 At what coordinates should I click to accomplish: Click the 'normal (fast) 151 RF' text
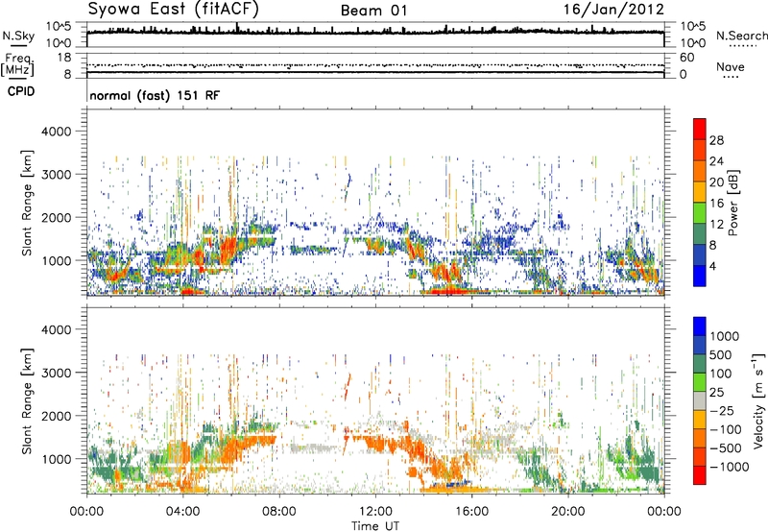[155, 95]
